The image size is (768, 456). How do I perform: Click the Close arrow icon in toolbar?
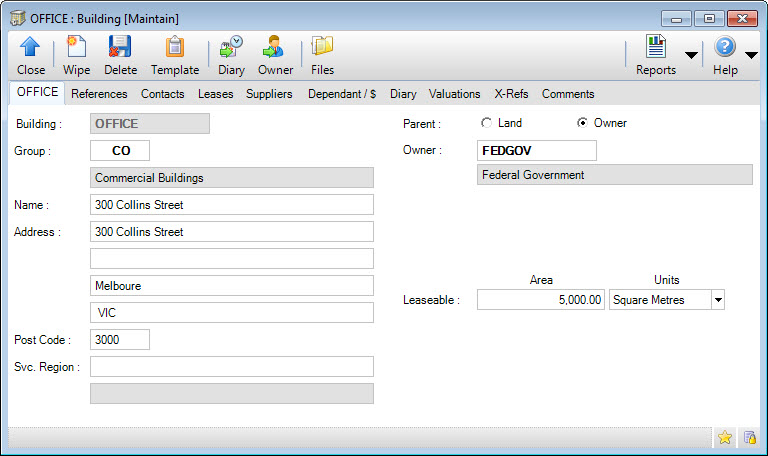[30, 48]
